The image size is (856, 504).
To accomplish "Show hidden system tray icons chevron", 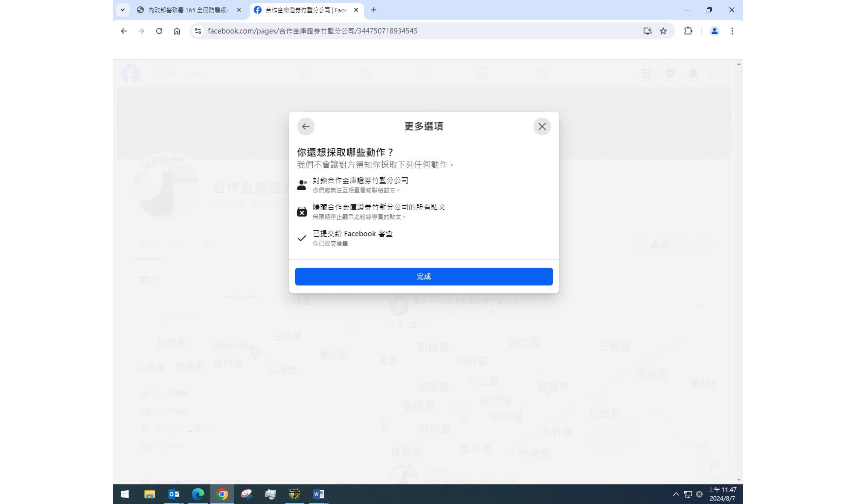I will point(676,494).
